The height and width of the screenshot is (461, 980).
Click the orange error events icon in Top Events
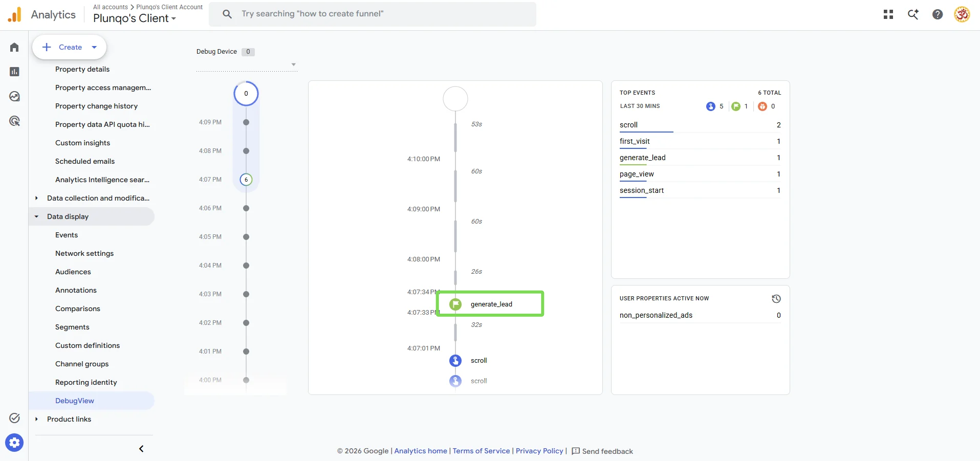[763, 106]
